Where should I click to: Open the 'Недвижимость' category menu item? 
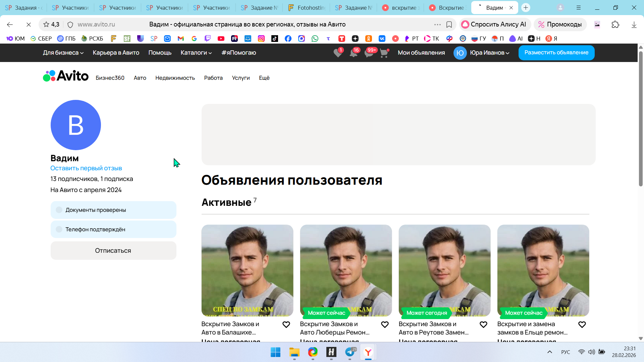pos(175,78)
